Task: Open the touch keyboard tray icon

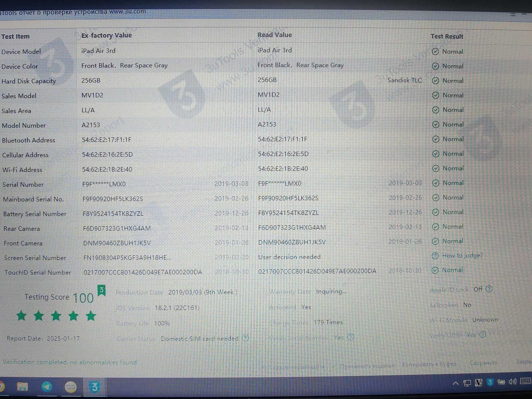Action: click(x=525, y=381)
